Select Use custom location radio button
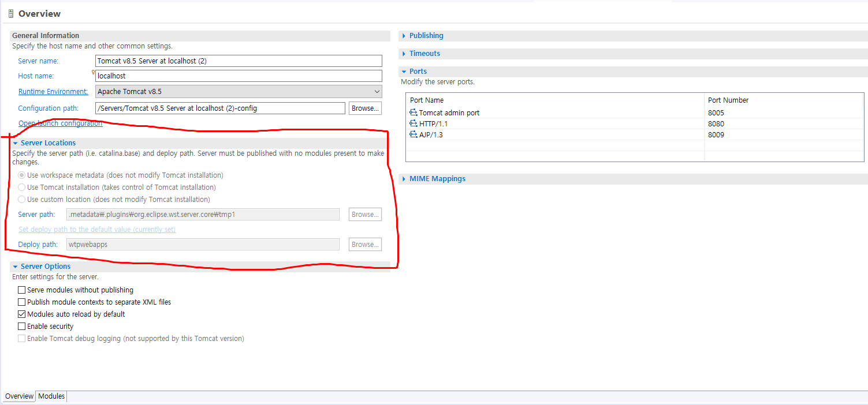The image size is (868, 405). (x=22, y=199)
